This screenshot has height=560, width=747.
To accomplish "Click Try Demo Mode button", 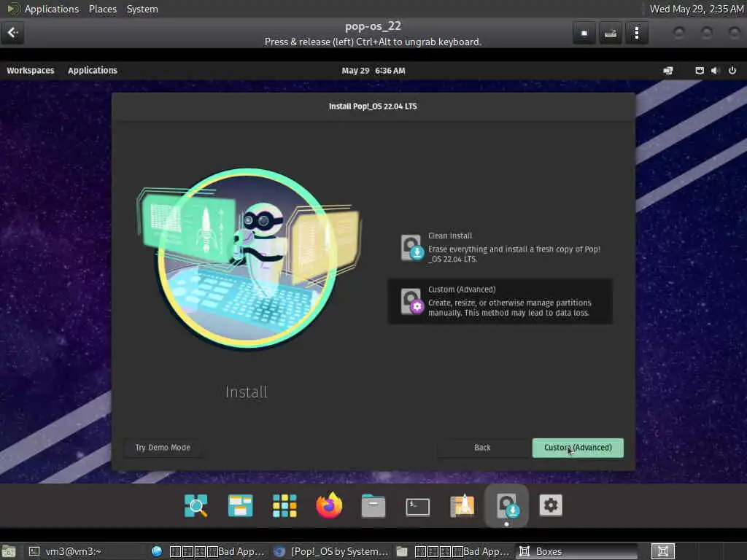I will pos(163,448).
